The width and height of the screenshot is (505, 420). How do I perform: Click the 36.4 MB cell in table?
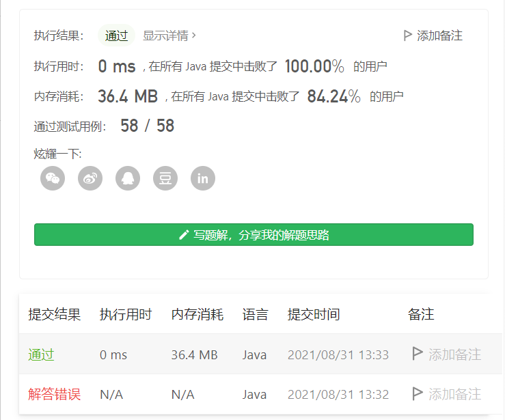(195, 355)
